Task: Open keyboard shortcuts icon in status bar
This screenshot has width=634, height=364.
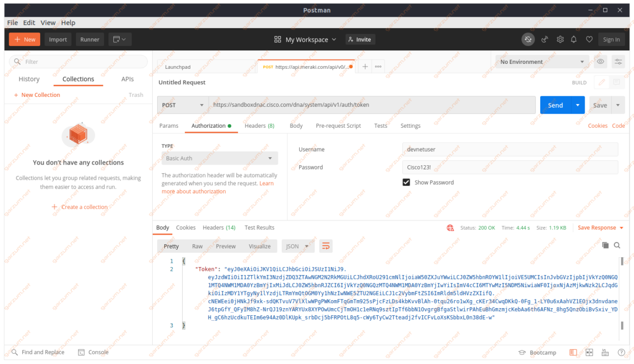Action: point(604,352)
